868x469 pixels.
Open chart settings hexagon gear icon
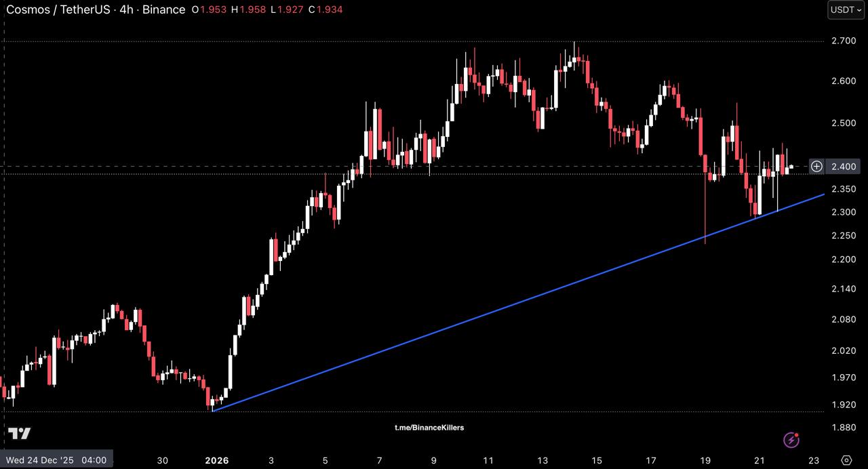(846, 460)
